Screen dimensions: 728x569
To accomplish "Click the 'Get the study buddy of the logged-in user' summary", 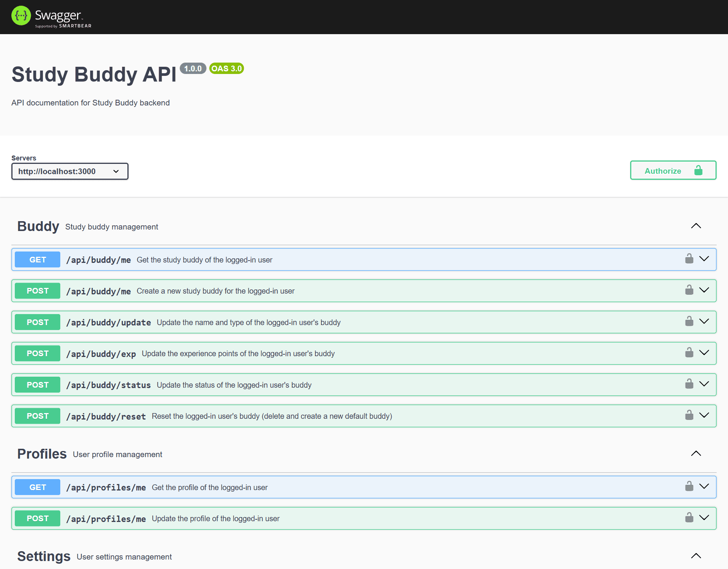I will point(204,260).
